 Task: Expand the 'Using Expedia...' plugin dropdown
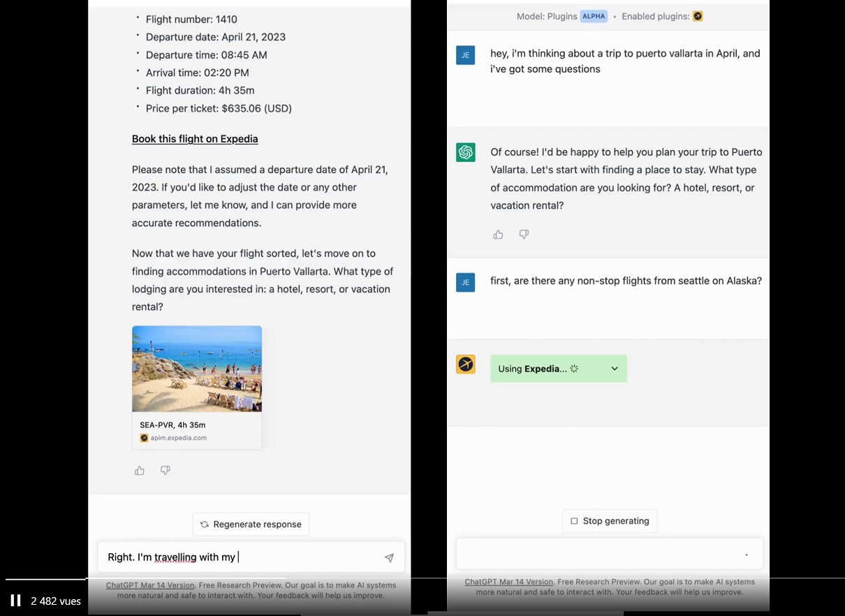(x=559, y=369)
